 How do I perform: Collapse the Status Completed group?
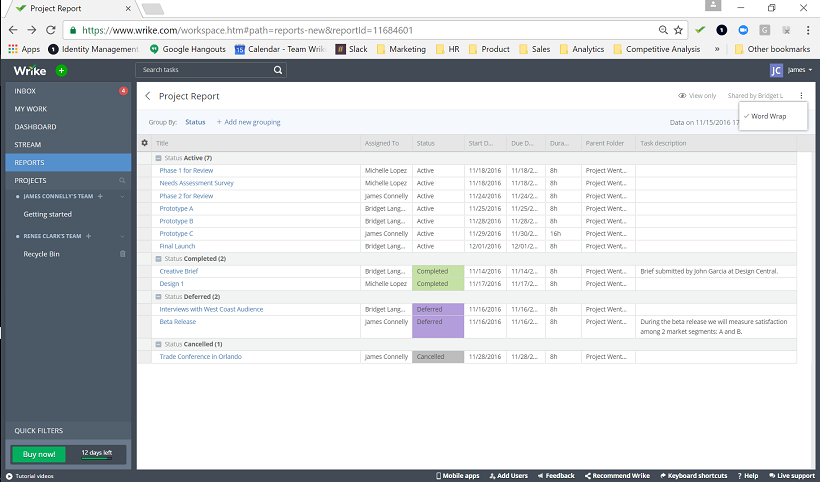pos(158,259)
